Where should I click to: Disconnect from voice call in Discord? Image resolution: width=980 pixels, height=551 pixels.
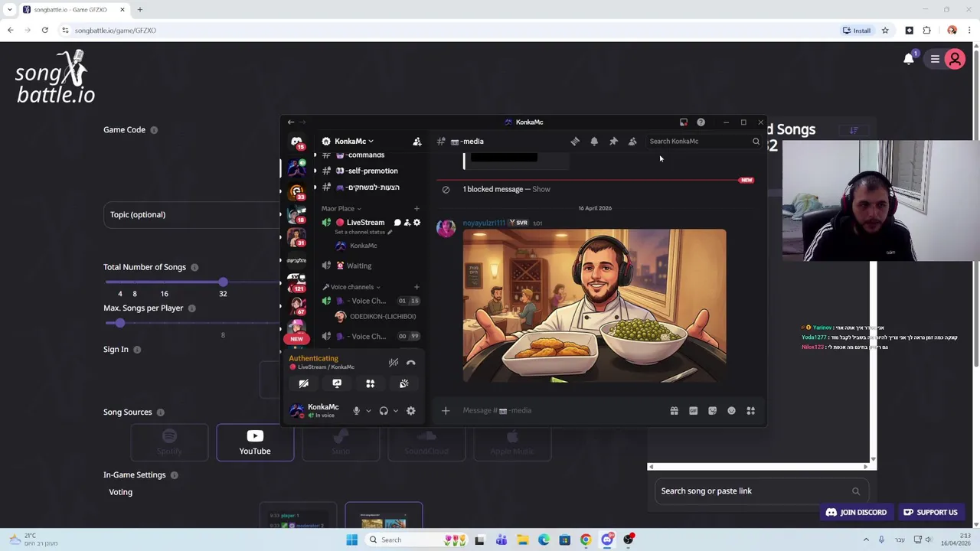[x=410, y=363]
